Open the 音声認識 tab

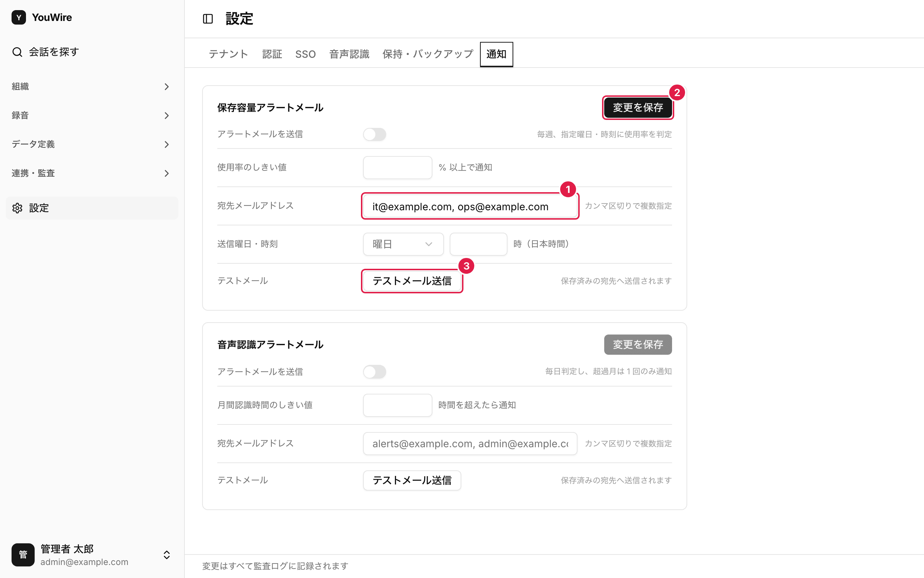[349, 54]
